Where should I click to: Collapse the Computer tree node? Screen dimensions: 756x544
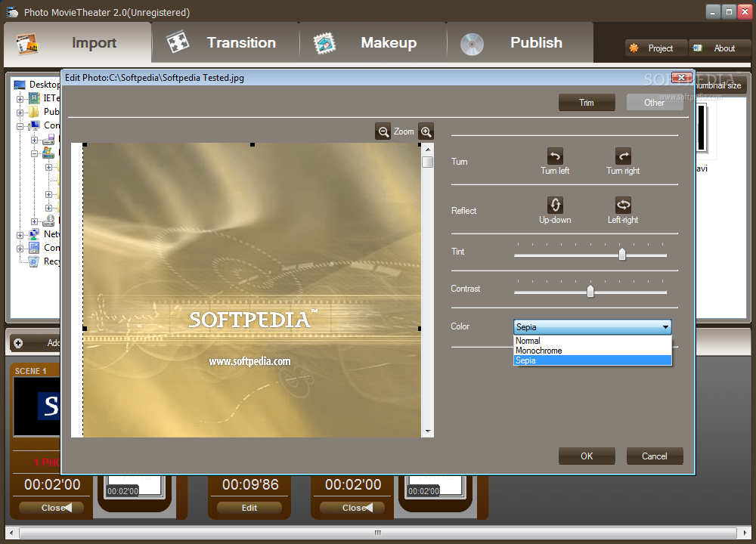(x=20, y=126)
